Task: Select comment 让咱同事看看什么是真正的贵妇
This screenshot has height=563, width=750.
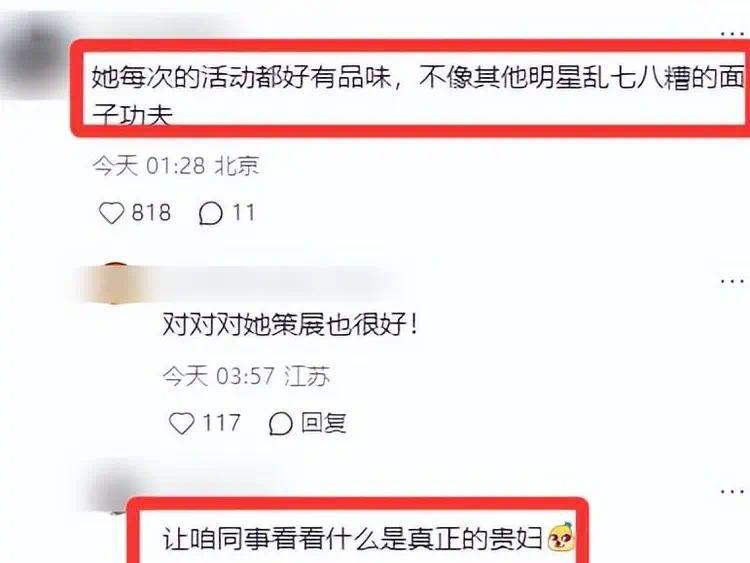Action: 353,539
